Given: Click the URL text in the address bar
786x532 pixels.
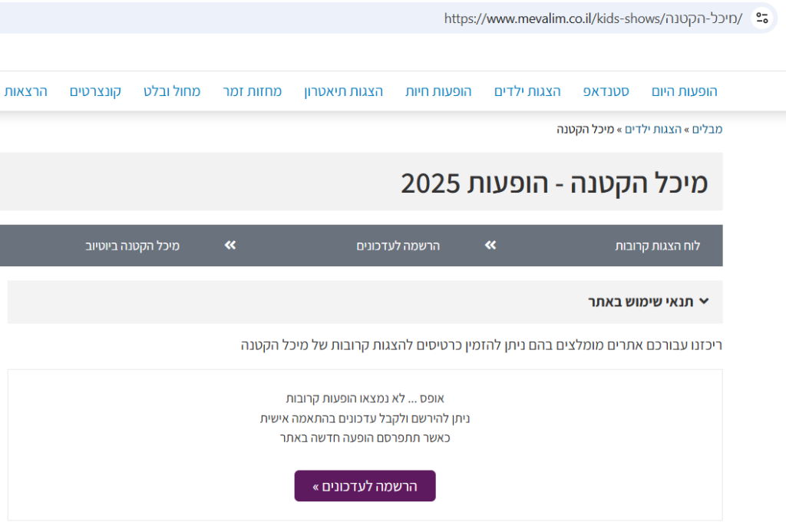Looking at the screenshot, I should (593, 18).
